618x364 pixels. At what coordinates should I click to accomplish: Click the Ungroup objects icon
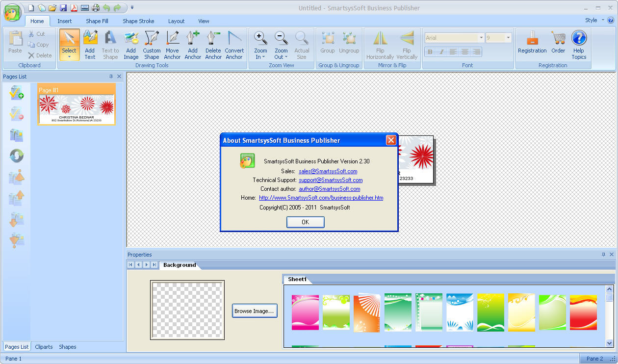pyautogui.click(x=349, y=42)
